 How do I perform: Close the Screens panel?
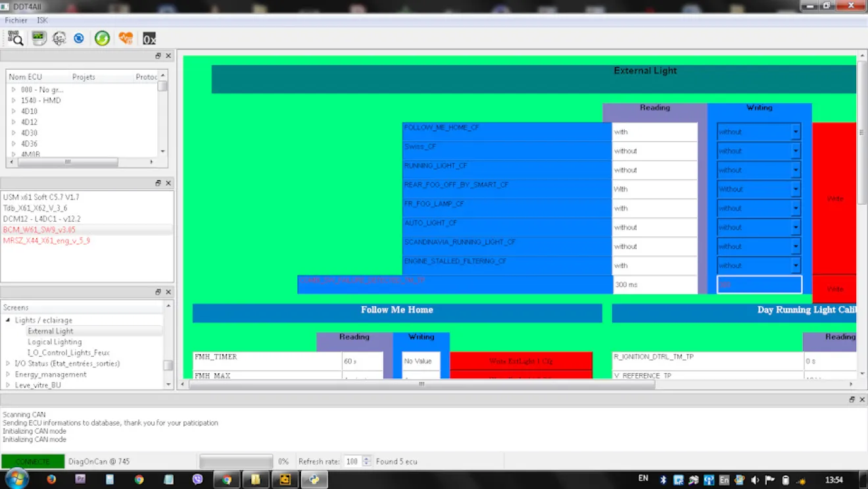point(168,292)
